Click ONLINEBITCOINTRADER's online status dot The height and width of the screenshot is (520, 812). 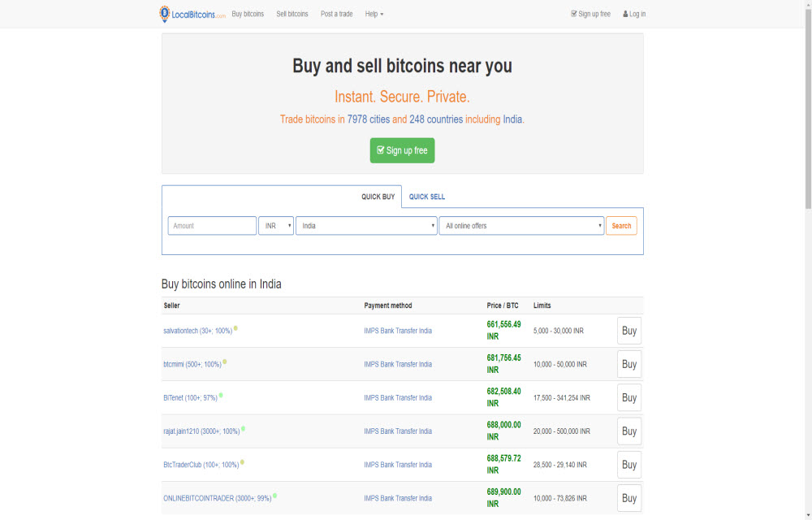pyautogui.click(x=275, y=496)
